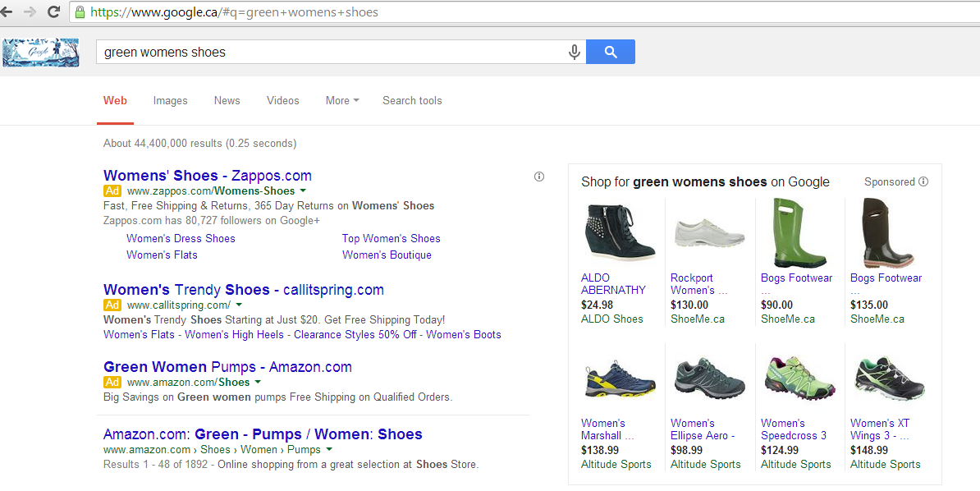Click the Speedcross 3 green shoe thumbnail

pyautogui.click(x=799, y=378)
